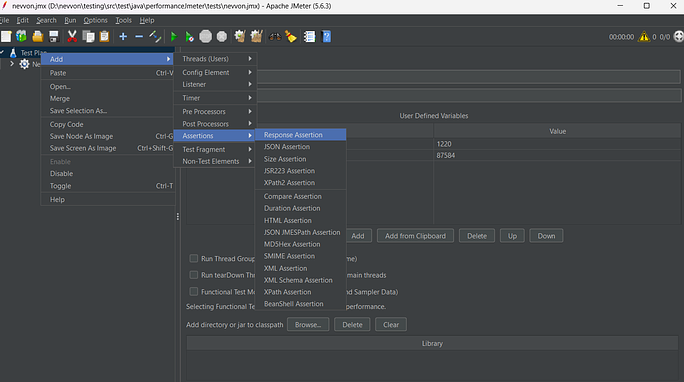Expand all nodes with the plus icon

point(123,37)
